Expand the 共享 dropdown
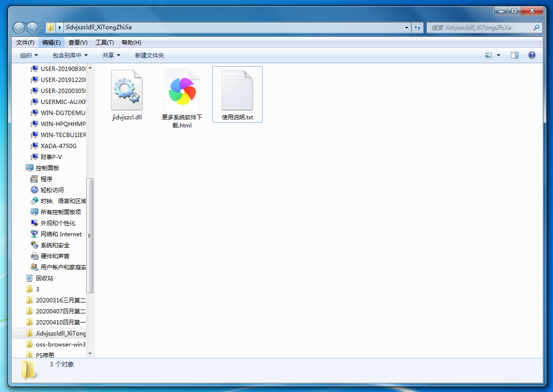The image size is (553, 392). click(112, 56)
